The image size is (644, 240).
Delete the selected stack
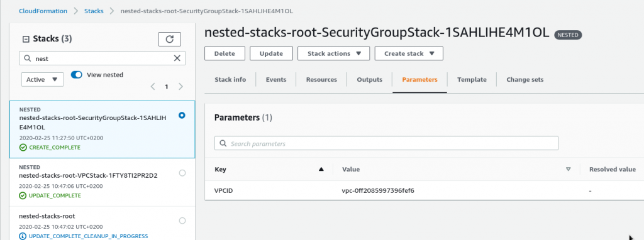(x=225, y=54)
